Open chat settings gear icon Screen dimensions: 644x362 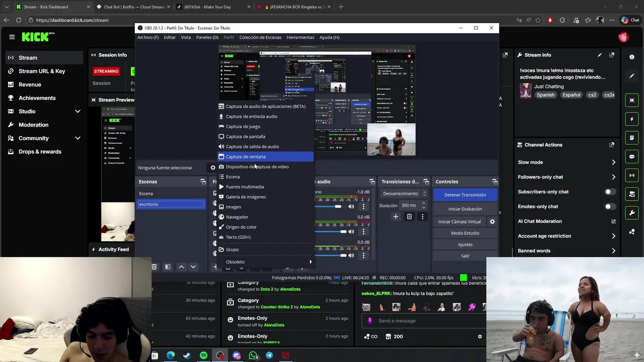[479, 336]
